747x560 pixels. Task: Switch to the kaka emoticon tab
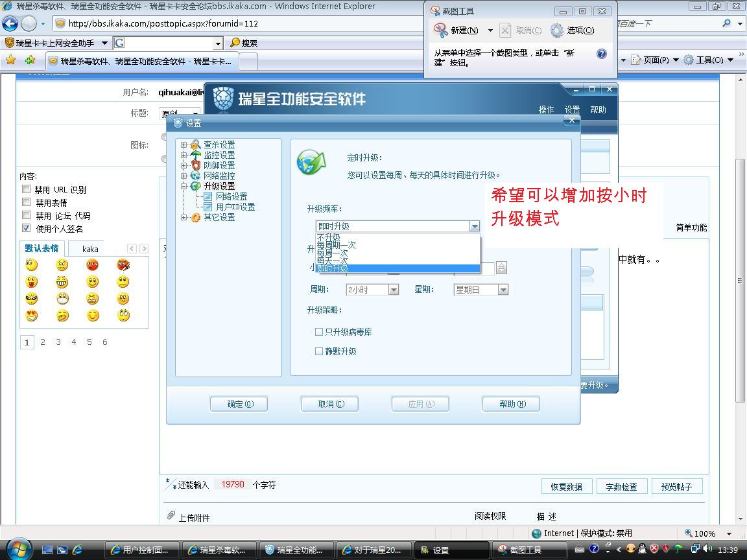coord(90,249)
